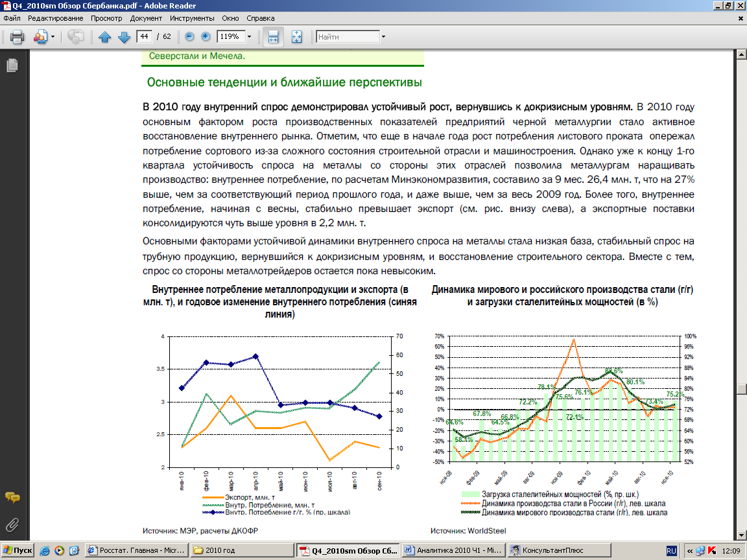Viewport: 747px width, 560px height.
Task: Expand hidden tray icons chevron
Action: [x=689, y=551]
